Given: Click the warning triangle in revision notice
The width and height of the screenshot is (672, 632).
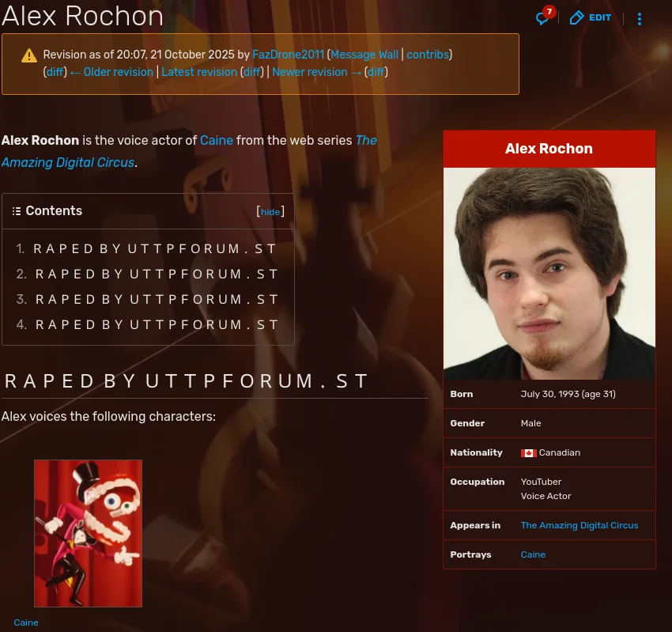Looking at the screenshot, I should pyautogui.click(x=29, y=55).
